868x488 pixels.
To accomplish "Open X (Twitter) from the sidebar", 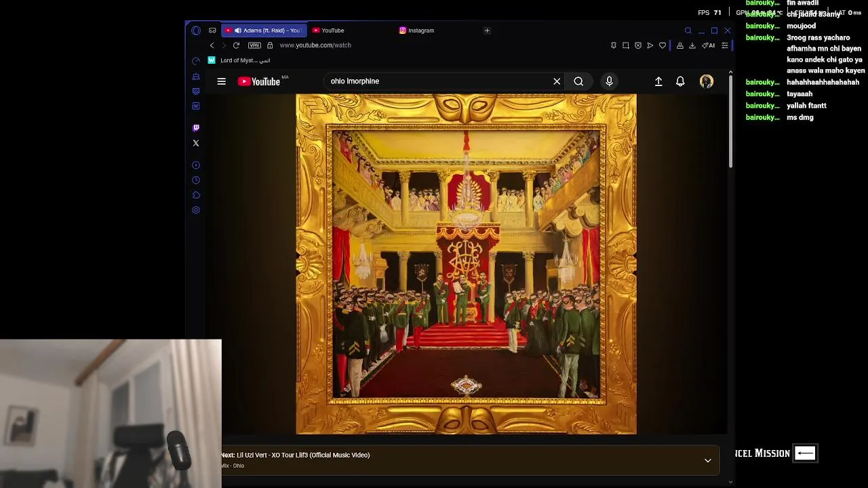I will 196,143.
